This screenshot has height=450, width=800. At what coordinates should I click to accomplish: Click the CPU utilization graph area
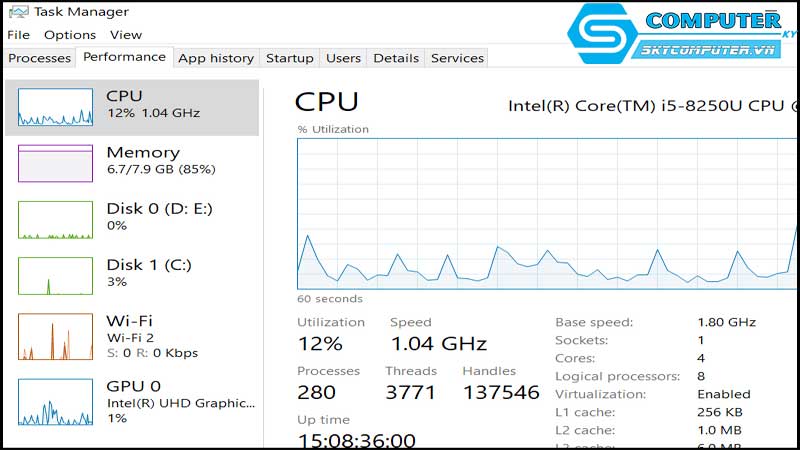pos(547,213)
